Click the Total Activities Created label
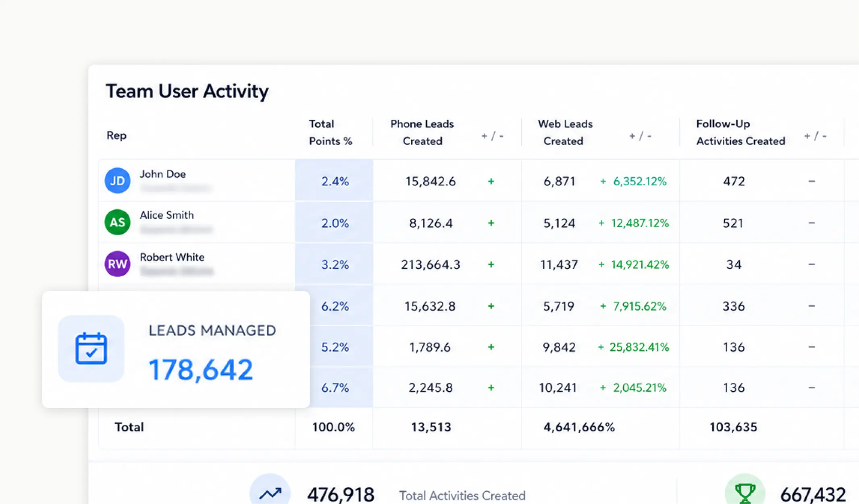Screen dimensions: 859x504 [x=462, y=496]
